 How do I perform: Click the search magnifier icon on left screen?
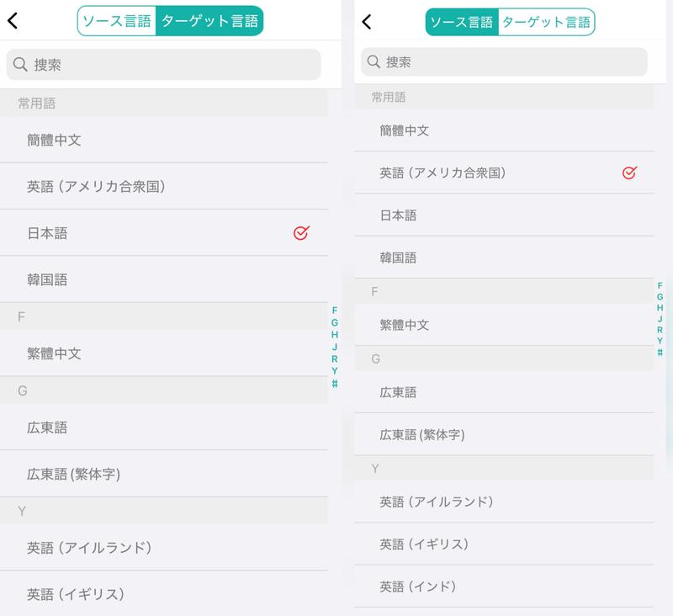coord(21,64)
